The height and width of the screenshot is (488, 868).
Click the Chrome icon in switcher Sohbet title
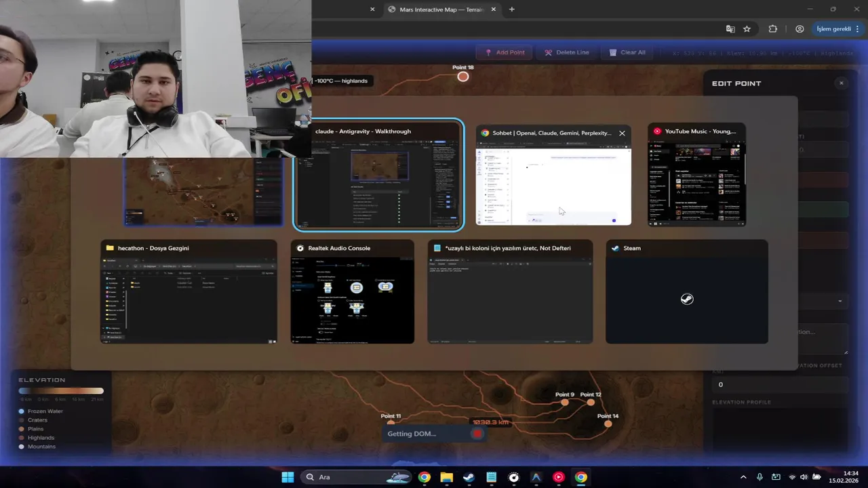[x=486, y=133]
